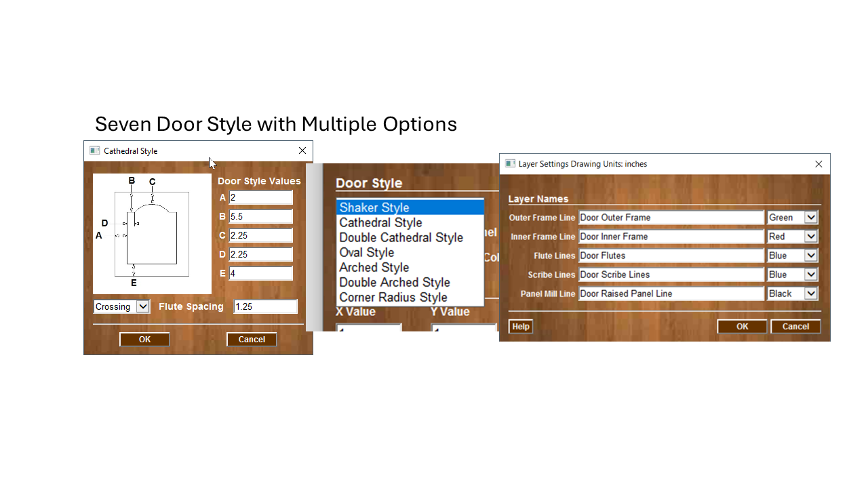
Task: Click the cathedral door diagram preview
Action: 152,234
